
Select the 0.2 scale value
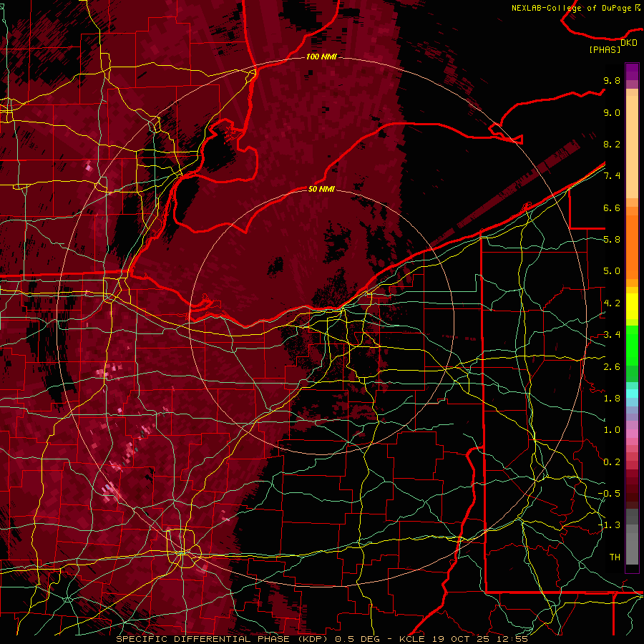tap(612, 462)
